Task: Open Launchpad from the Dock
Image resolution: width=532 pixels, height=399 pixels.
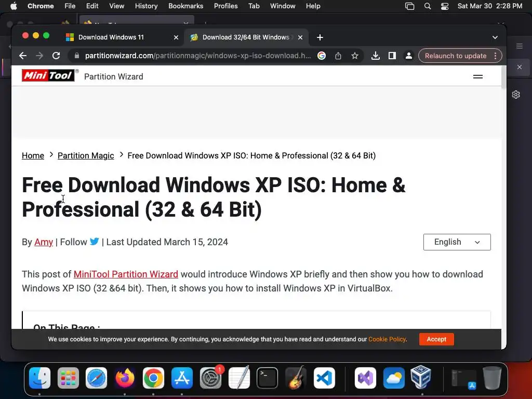Action: 68,378
